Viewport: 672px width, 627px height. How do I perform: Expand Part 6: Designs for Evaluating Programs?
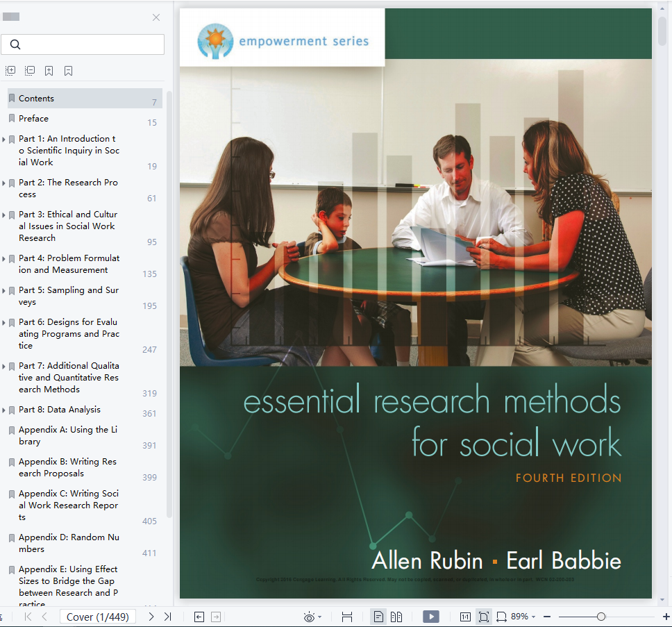(4, 323)
